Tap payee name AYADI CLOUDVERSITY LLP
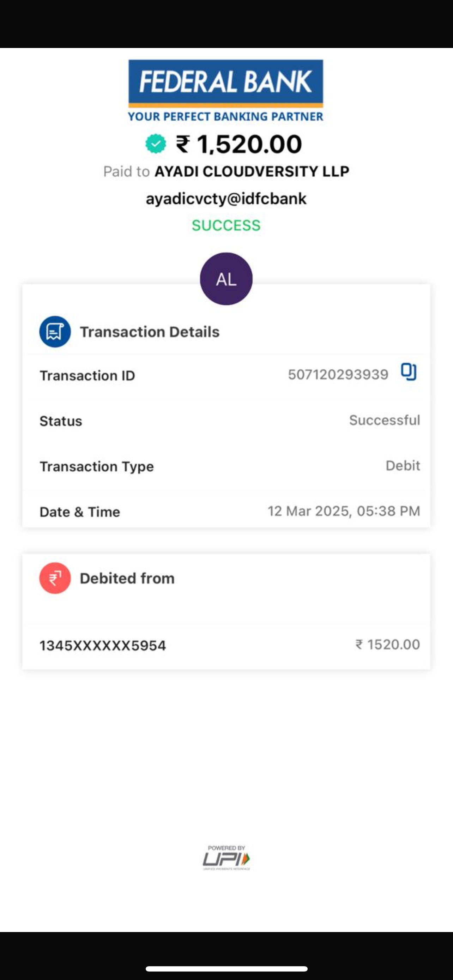This screenshot has width=453, height=980. tap(252, 171)
